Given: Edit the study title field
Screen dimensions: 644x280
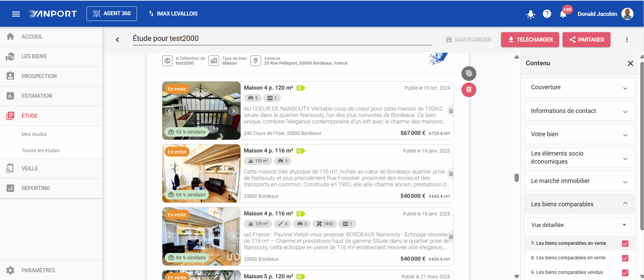Looking at the screenshot, I should 282,39.
